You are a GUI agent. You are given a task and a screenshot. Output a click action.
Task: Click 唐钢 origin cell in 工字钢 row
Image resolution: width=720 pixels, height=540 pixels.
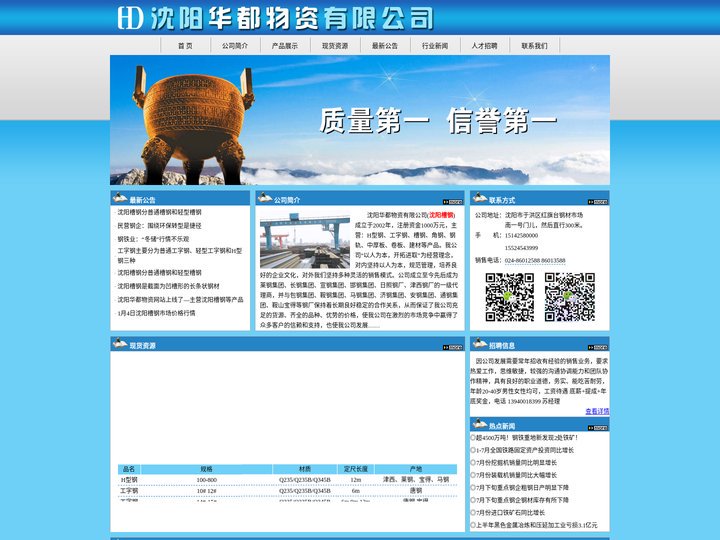(x=416, y=491)
